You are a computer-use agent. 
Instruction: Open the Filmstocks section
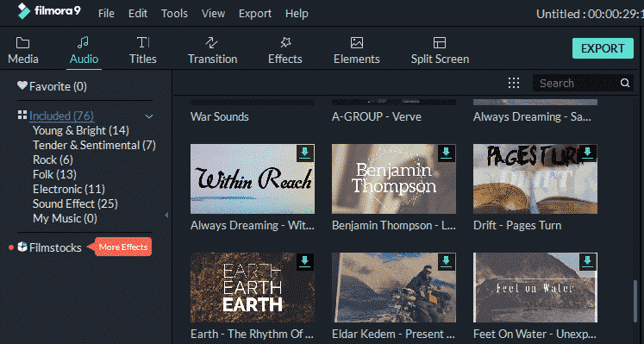[x=55, y=247]
